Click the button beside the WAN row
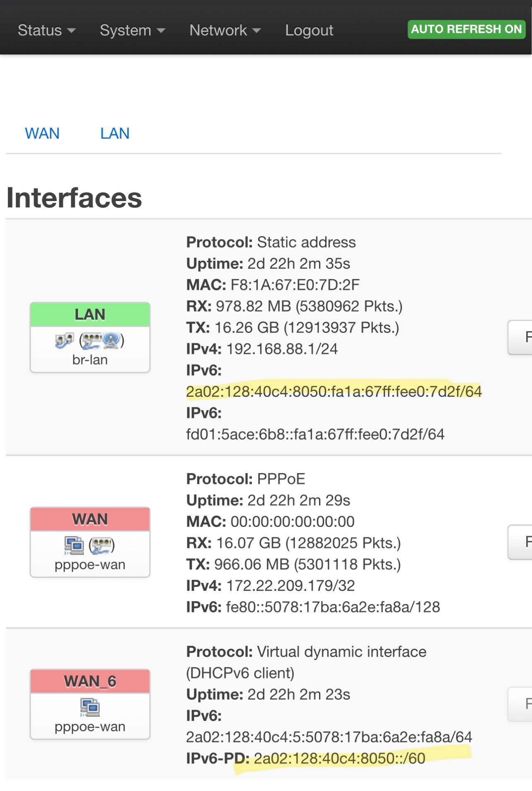Screen dimensions: 532x791 tap(520, 542)
